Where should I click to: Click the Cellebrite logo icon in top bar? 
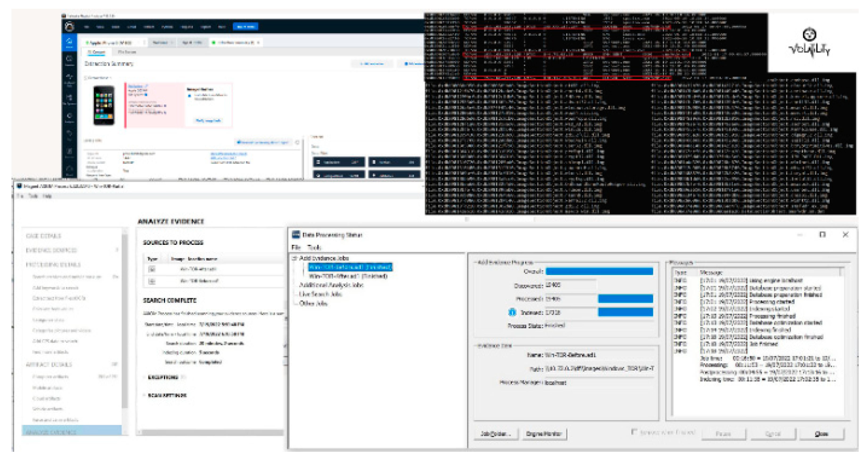70,26
